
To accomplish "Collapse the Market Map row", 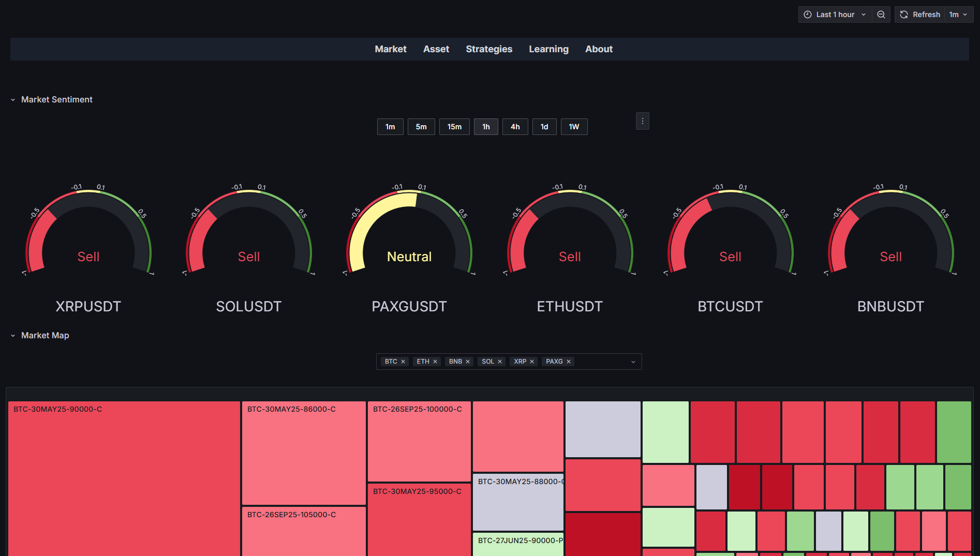I will point(13,336).
